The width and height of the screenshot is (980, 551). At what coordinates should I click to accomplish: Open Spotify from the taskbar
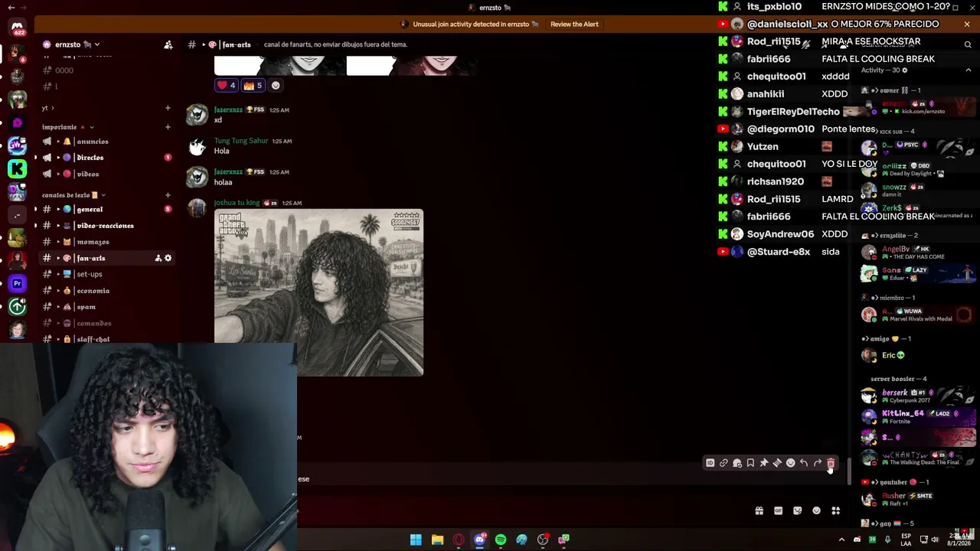point(501,540)
